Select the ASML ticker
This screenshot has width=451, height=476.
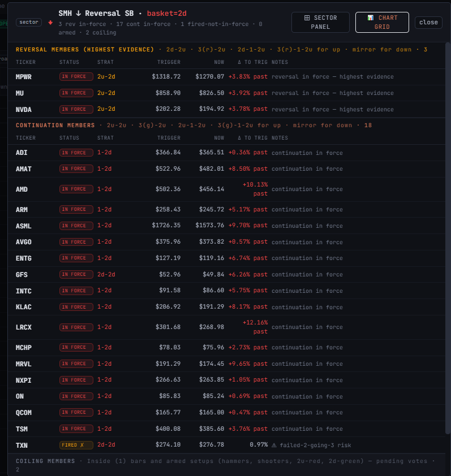tap(24, 226)
